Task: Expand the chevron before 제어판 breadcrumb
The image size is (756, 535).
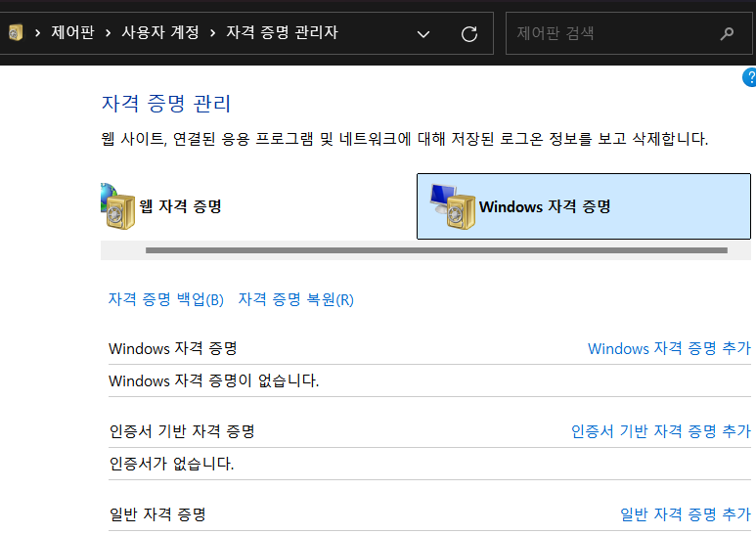Action: pyautogui.click(x=37, y=33)
